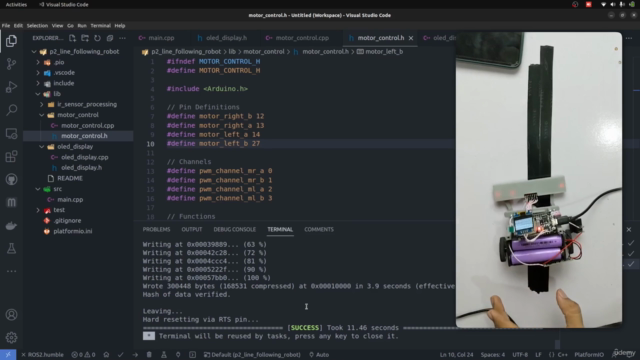
Task: Expand the ir_sensor_processing folder
Action: (42, 104)
